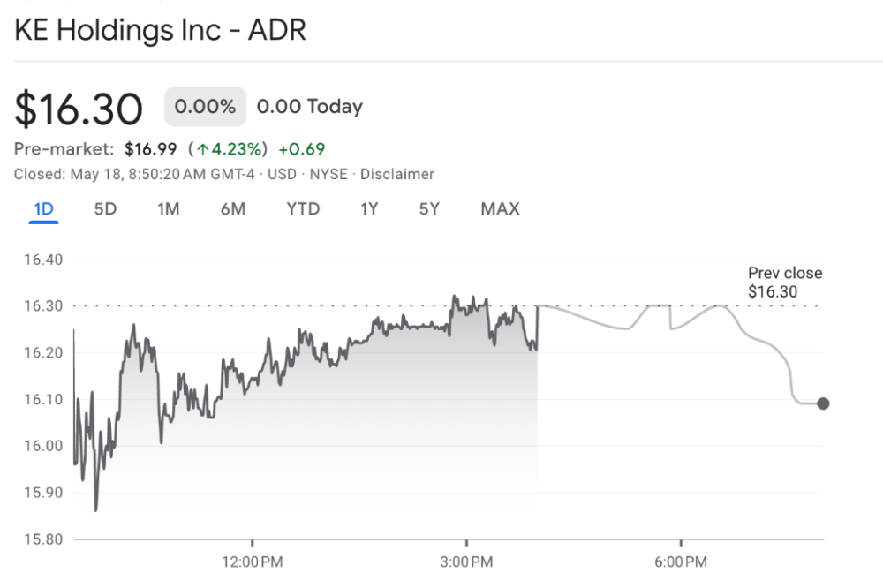
Task: Click the 12:00 PM axis label
Action: (x=253, y=562)
